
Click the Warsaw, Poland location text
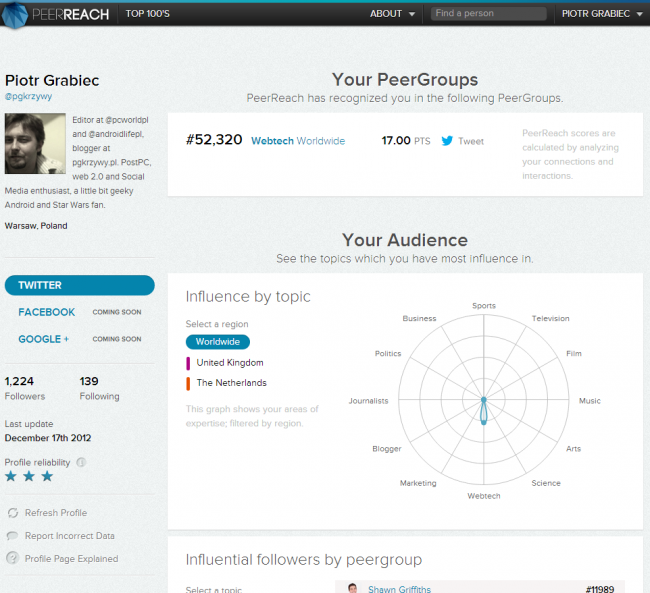point(36,226)
